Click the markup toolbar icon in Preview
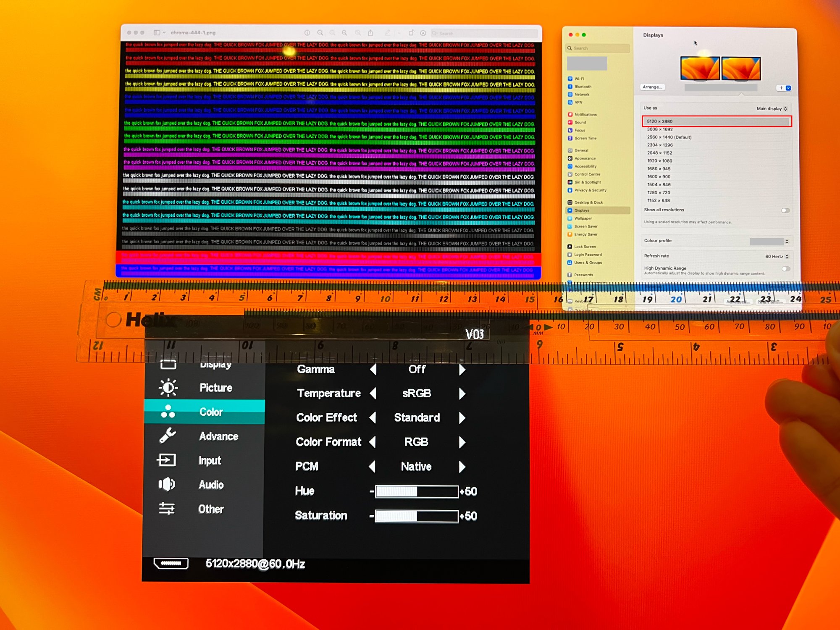Image resolution: width=840 pixels, height=630 pixels. pyautogui.click(x=423, y=33)
